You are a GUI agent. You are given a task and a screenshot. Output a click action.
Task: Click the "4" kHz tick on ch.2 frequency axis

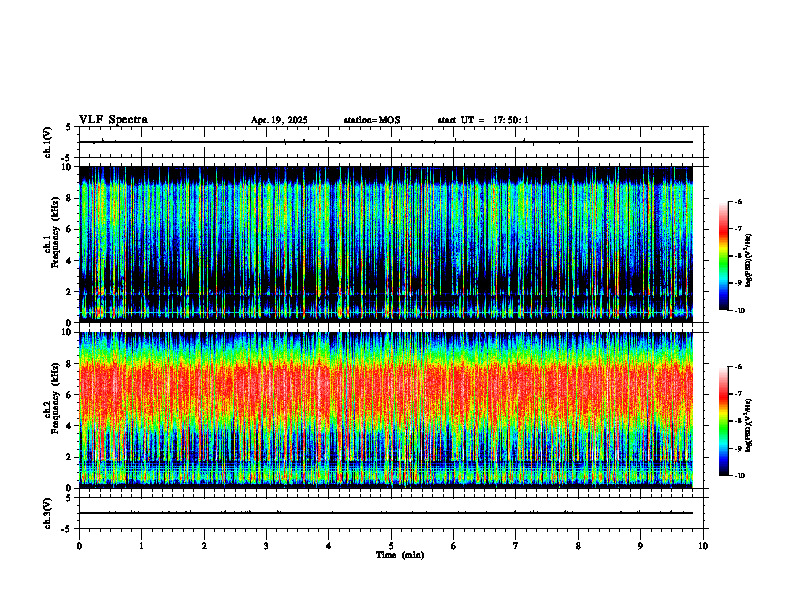pyautogui.click(x=70, y=426)
